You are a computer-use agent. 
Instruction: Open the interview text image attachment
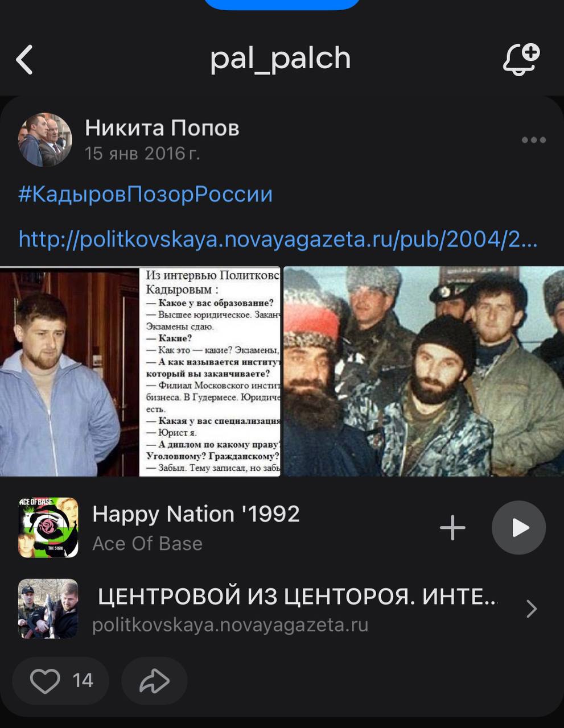[x=140, y=371]
